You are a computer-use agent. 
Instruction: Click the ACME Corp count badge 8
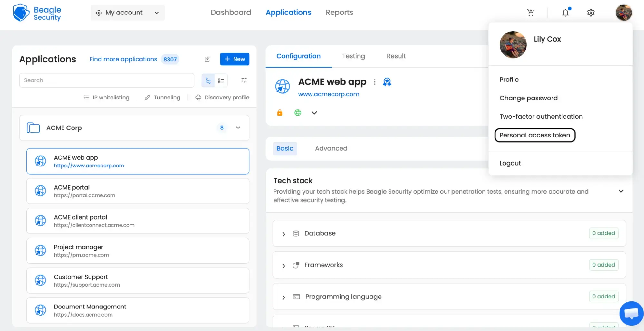[222, 128]
